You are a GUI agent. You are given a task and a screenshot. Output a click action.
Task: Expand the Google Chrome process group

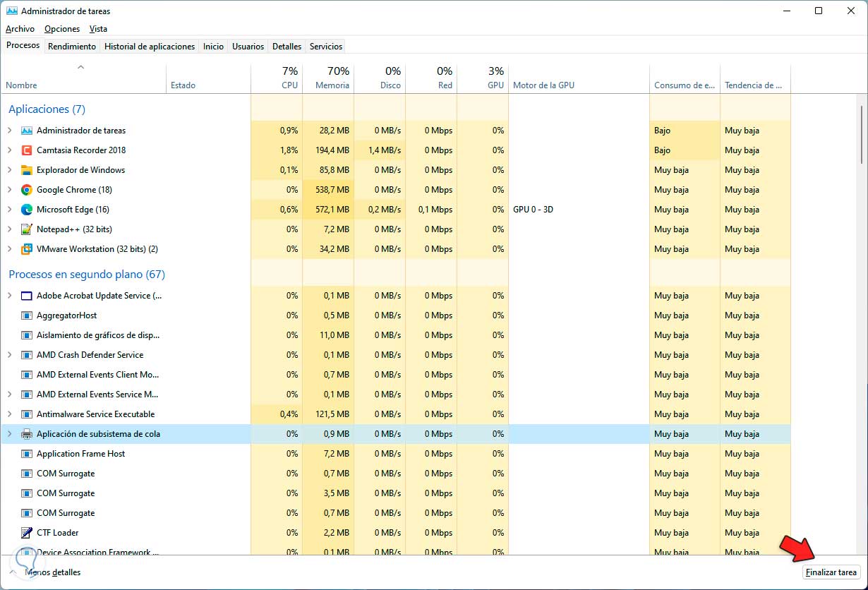click(x=10, y=190)
